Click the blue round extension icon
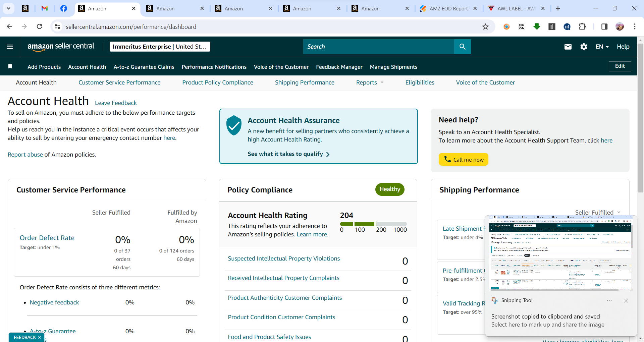Viewport: 644px width, 342px height. click(567, 26)
